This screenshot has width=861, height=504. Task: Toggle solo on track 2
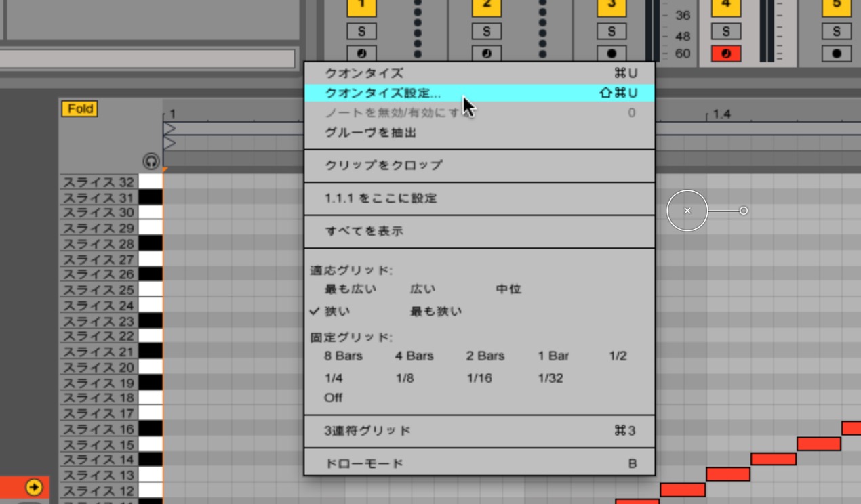(486, 31)
